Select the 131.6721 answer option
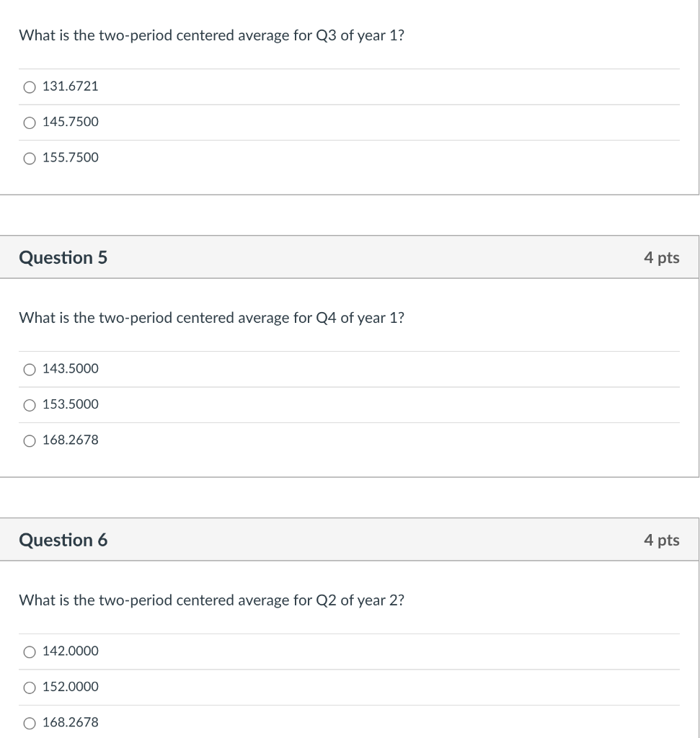 29,86
